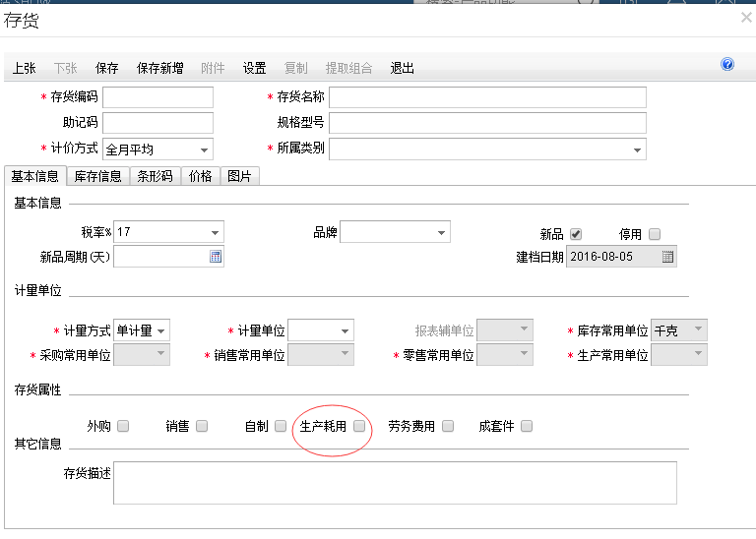Click 退出 to exit the form
Image resolution: width=756 pixels, height=539 pixels.
coord(402,68)
